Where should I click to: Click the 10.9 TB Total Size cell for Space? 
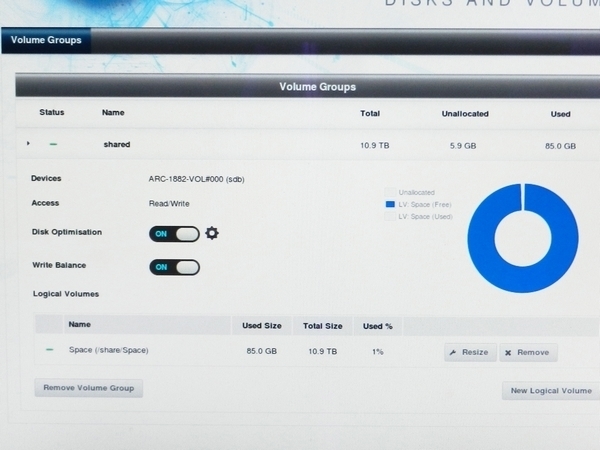tap(323, 351)
